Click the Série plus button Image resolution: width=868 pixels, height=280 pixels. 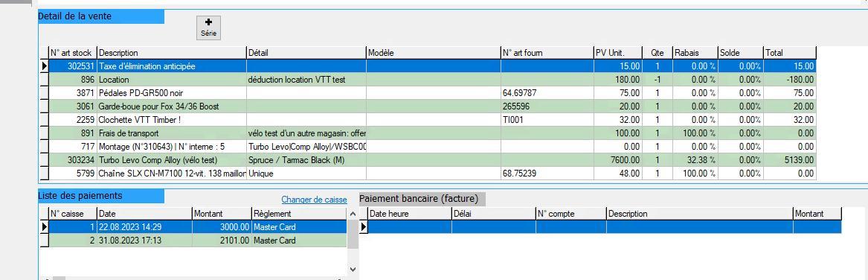click(209, 28)
